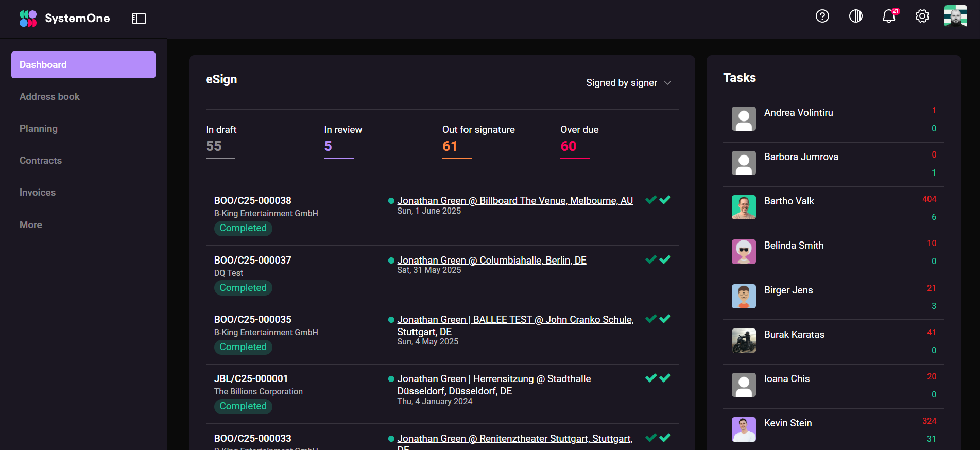
Task: Collapse the sidebar panel toggle icon
Action: pos(139,19)
